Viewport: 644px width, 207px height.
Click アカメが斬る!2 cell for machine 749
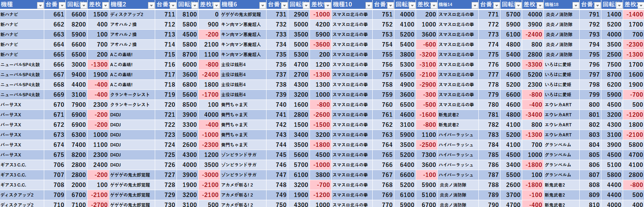[x=244, y=195]
